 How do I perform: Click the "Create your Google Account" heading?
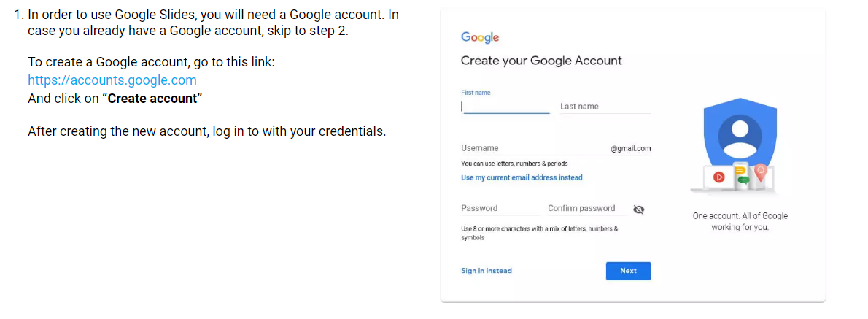(x=541, y=61)
